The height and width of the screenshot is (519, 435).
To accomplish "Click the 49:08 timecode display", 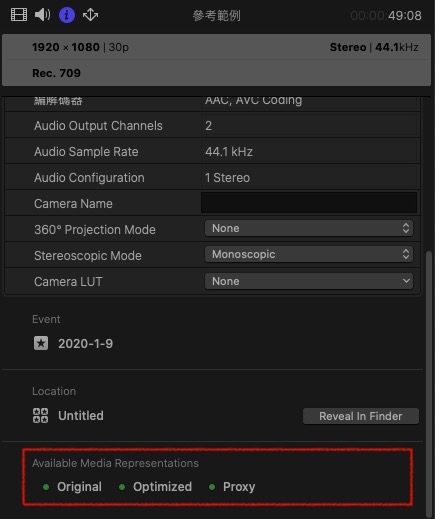I will coord(405,15).
